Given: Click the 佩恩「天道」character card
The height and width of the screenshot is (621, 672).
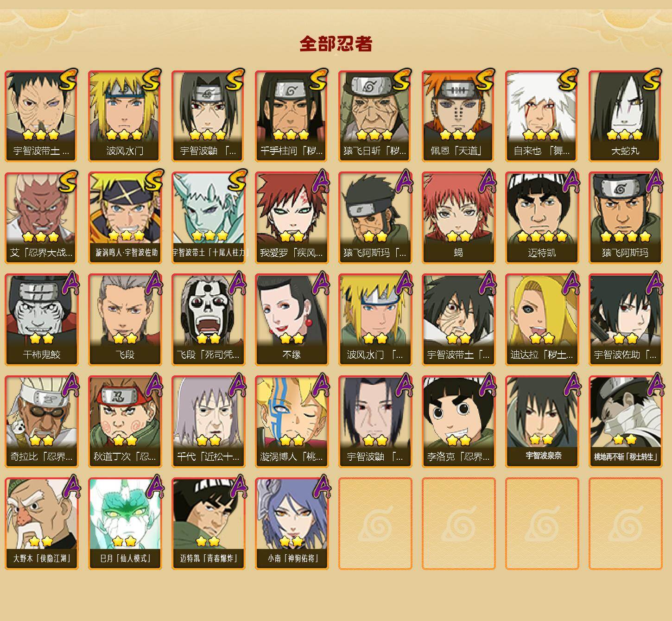Looking at the screenshot, I should [458, 116].
